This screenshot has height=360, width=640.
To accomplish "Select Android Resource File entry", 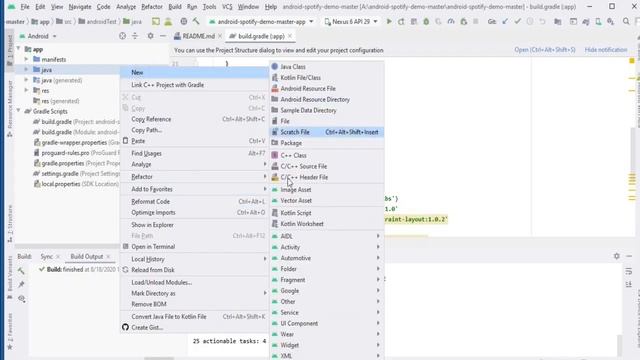I will pyautogui.click(x=327, y=89).
